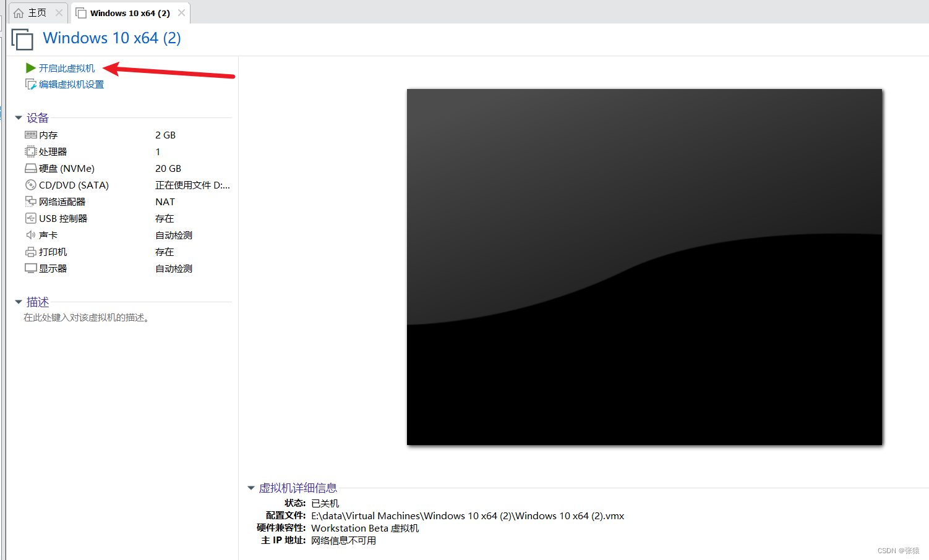Click the 正在使用文件 D:... value

(192, 185)
